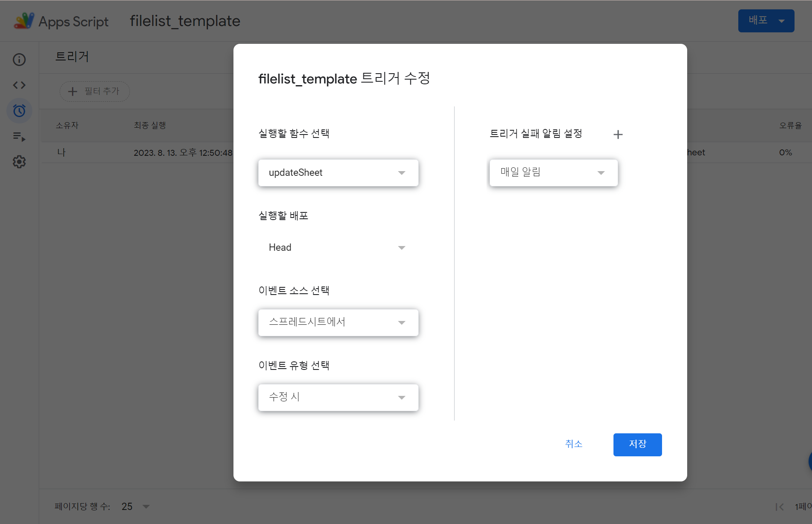Image resolution: width=812 pixels, height=524 pixels.
Task: Click the 소유자 column header
Action: [x=67, y=126]
